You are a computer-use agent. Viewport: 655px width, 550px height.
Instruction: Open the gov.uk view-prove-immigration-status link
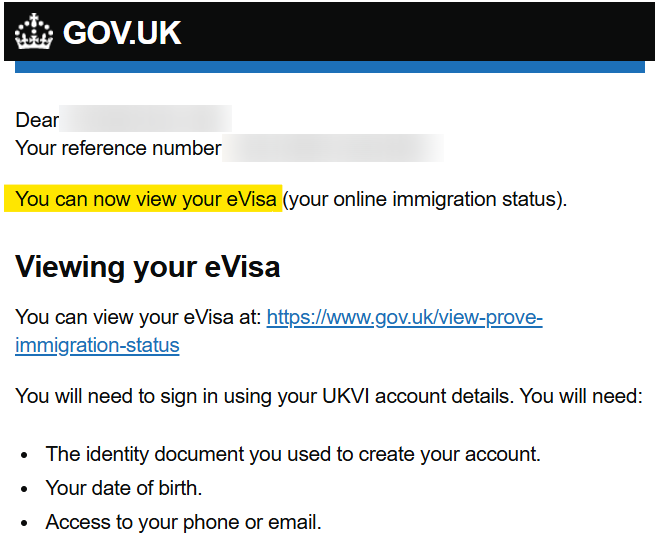tap(404, 318)
